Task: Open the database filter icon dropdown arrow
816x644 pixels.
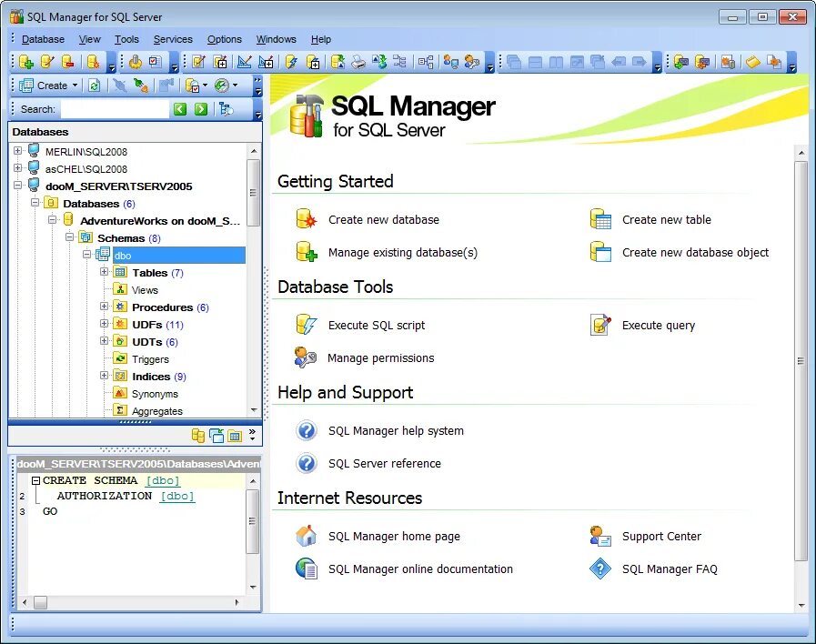Action: 205,86
